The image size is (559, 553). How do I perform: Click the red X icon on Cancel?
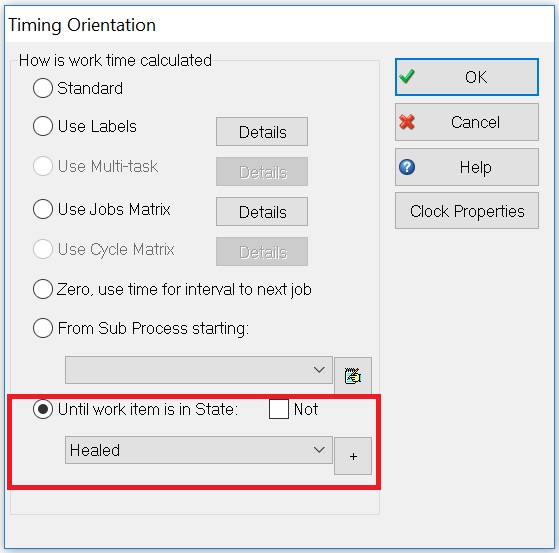click(406, 122)
